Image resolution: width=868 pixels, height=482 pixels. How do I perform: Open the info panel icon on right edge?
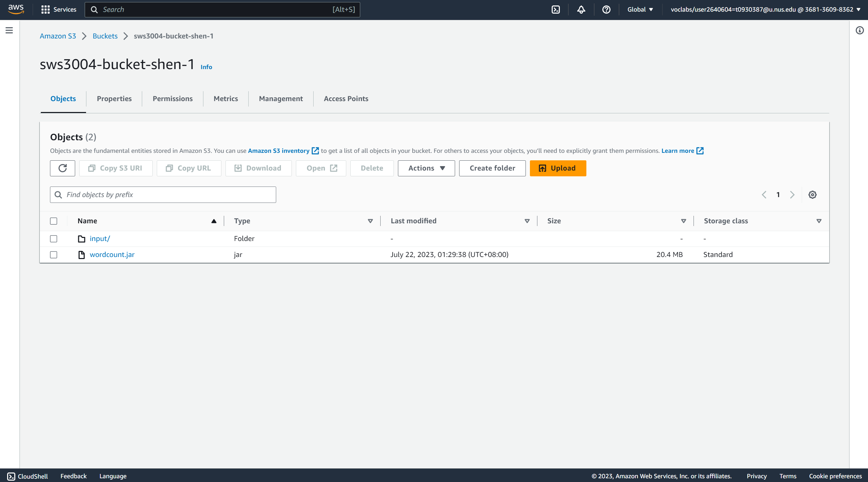coord(859,30)
